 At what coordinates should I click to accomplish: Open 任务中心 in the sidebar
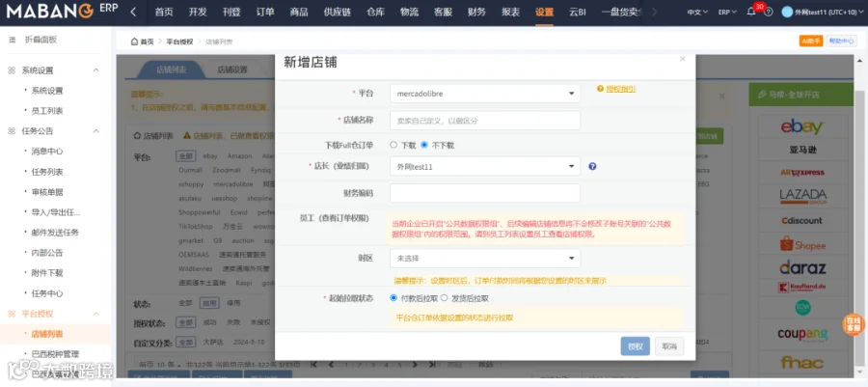(47, 293)
